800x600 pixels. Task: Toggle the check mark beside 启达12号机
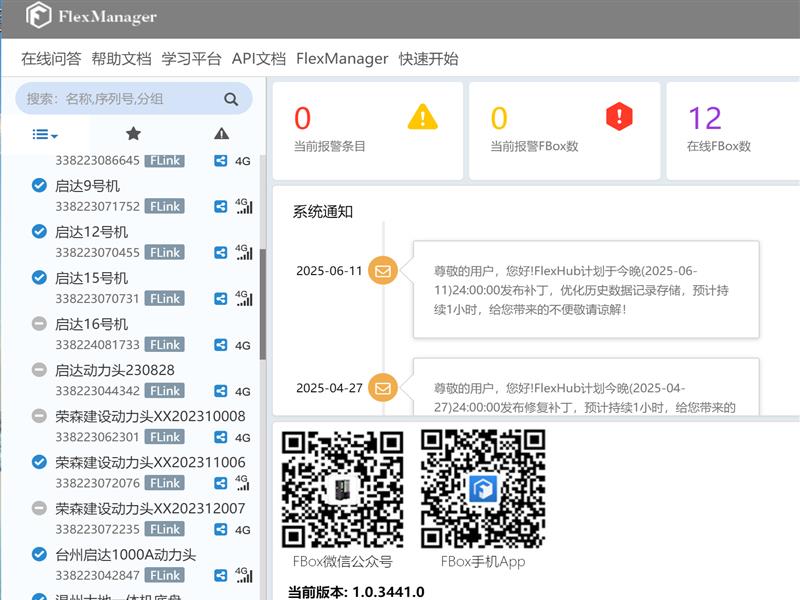click(x=39, y=231)
